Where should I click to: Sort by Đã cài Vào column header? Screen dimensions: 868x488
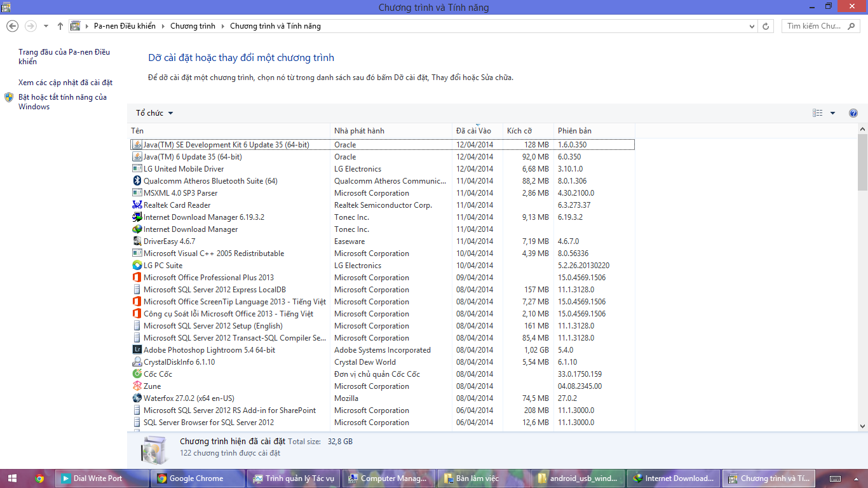[x=477, y=131]
